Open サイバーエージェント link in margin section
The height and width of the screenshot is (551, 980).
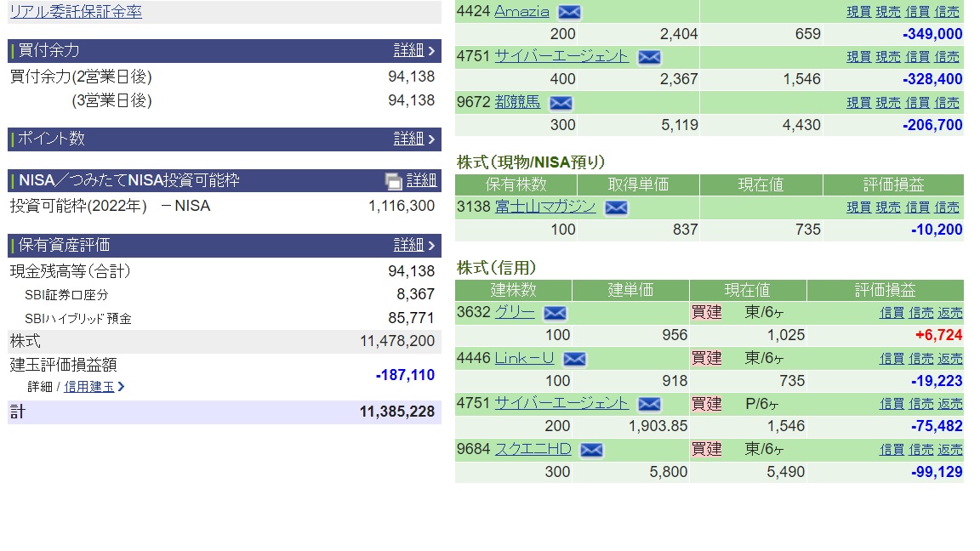[x=561, y=404]
